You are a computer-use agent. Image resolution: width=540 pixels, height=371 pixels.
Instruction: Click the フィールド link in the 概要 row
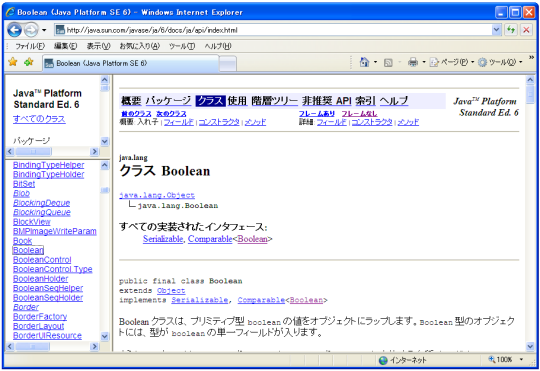click(x=179, y=122)
